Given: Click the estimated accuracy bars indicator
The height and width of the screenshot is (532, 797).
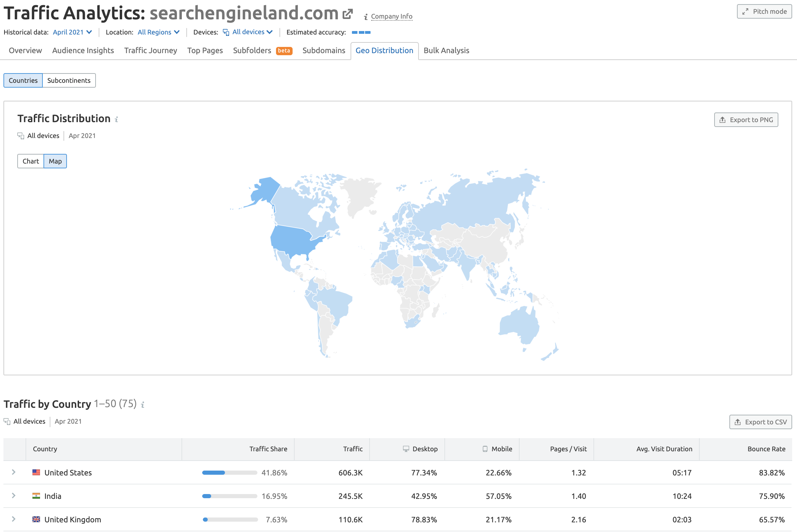Looking at the screenshot, I should click(x=361, y=32).
